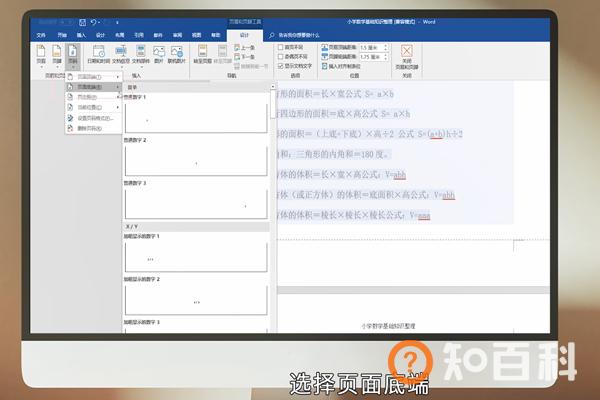The width and height of the screenshot is (600, 400).
Task: Increase header-from-top value with up arrow
Action: tap(385, 46)
